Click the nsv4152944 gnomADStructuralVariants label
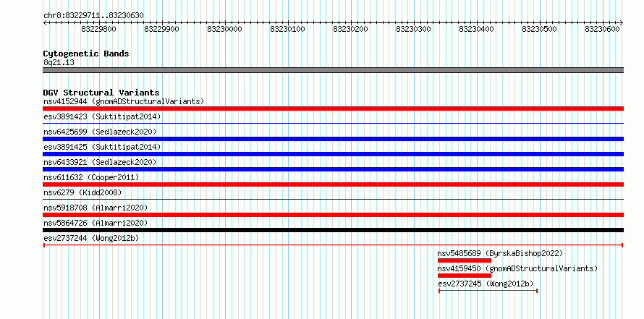 click(124, 101)
